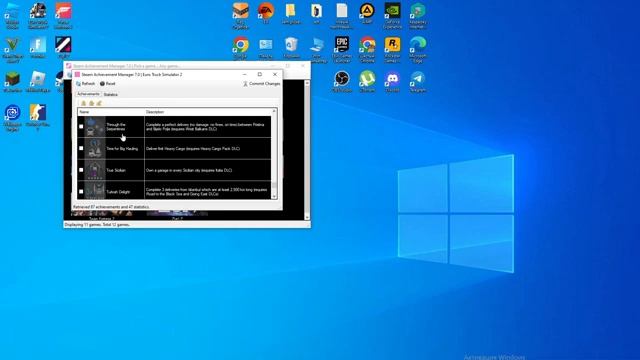The height and width of the screenshot is (360, 640).
Task: Click scroll-down arrow in game picker window
Action: click(307, 218)
